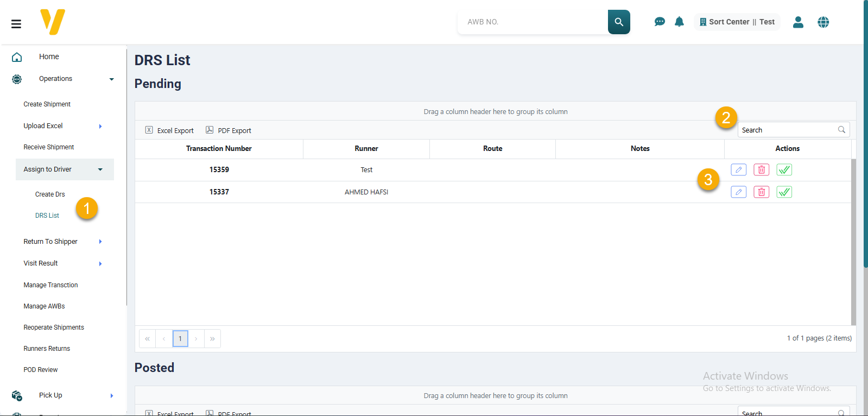
Task: Go to Manage AWBs page
Action: click(44, 306)
